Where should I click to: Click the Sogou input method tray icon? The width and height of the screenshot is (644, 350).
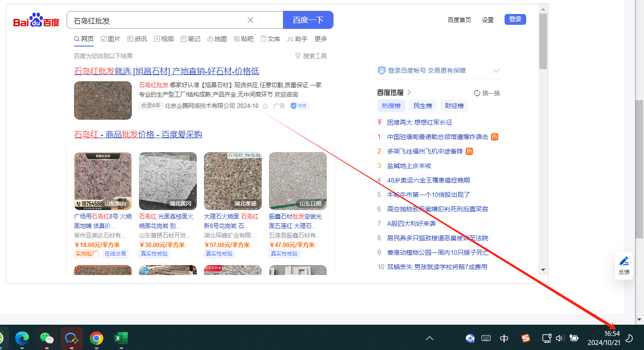click(x=525, y=338)
